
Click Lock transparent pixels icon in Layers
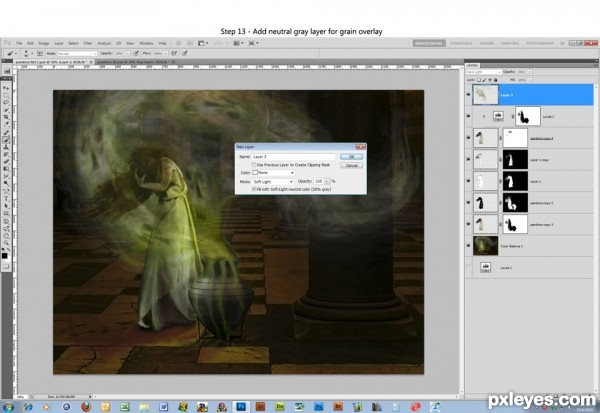point(479,80)
